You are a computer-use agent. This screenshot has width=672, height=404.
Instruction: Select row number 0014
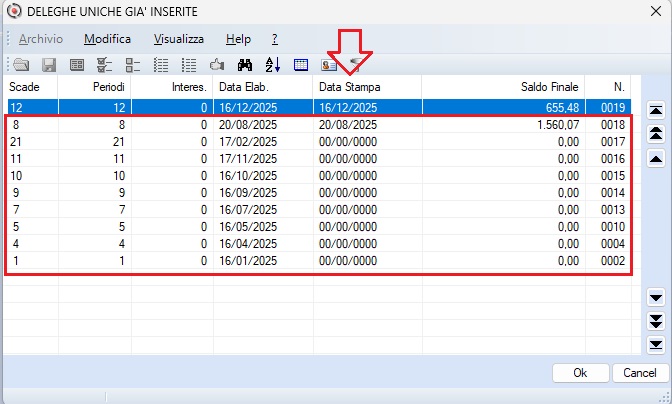tap(613, 193)
